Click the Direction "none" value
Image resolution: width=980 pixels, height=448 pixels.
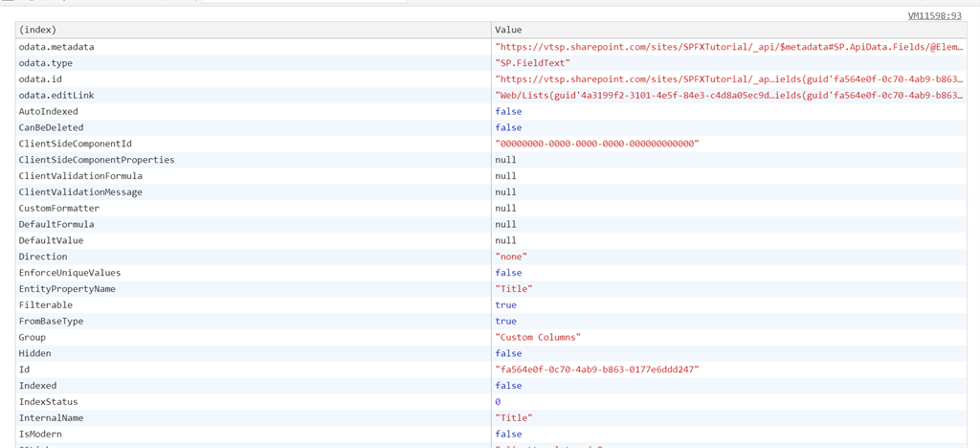[x=511, y=257]
